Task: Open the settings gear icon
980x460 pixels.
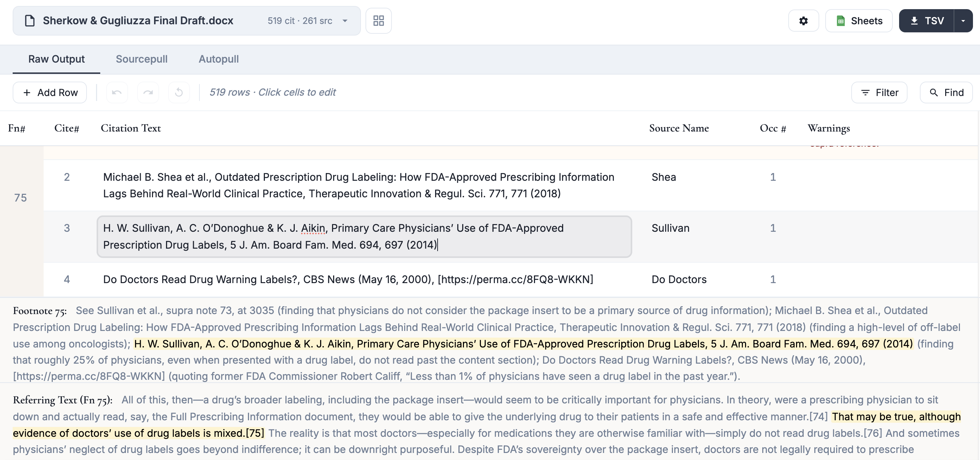Action: (803, 20)
